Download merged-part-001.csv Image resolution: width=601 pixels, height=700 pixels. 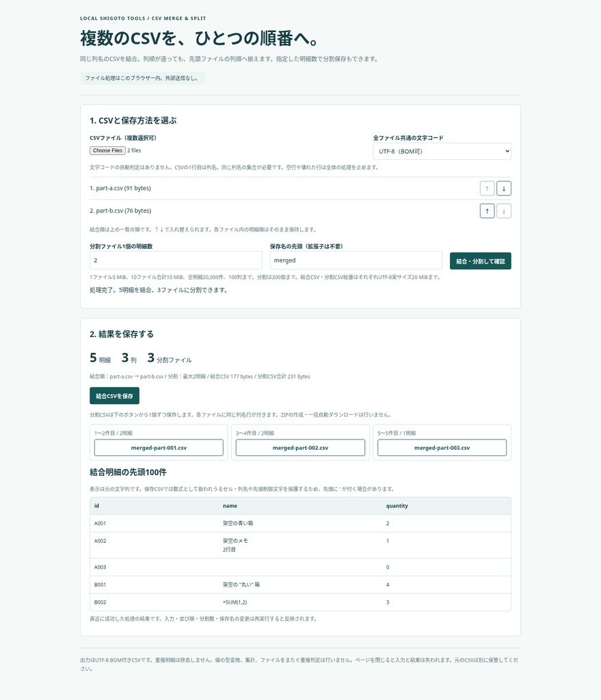tap(159, 447)
